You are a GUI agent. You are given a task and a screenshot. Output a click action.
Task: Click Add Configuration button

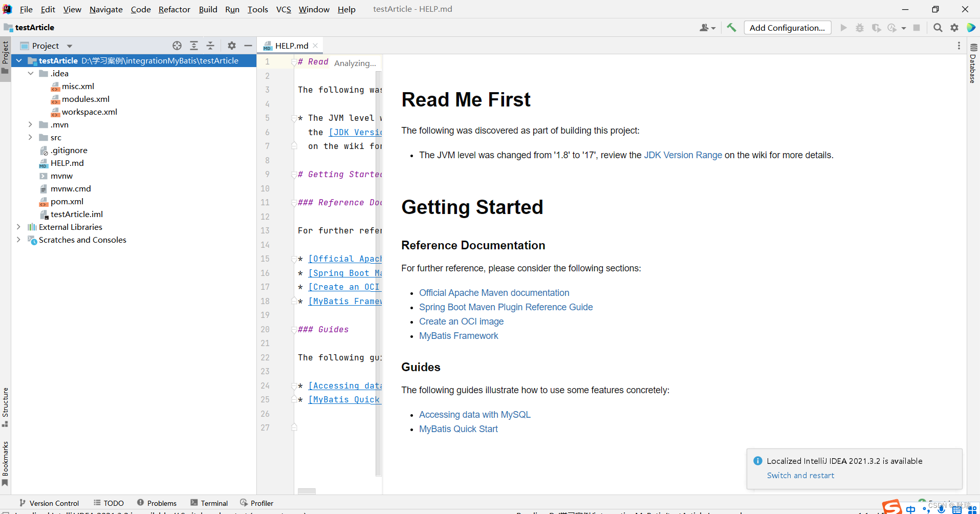pyautogui.click(x=787, y=28)
